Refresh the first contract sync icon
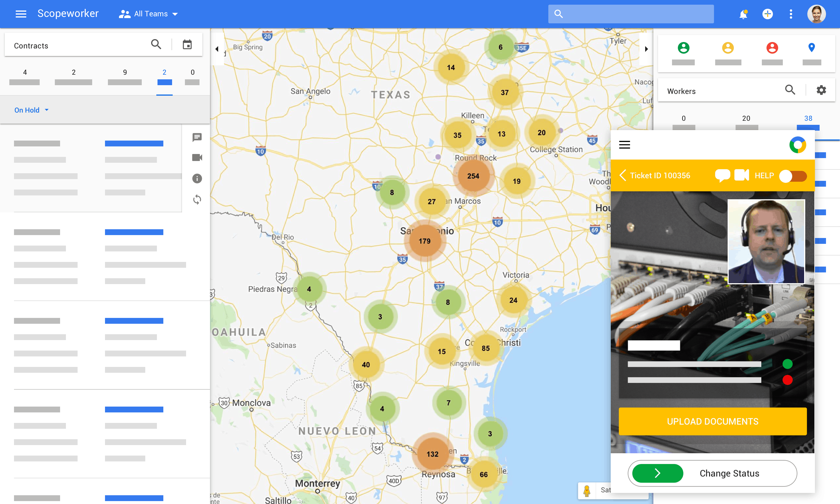The image size is (840, 504). click(x=197, y=199)
